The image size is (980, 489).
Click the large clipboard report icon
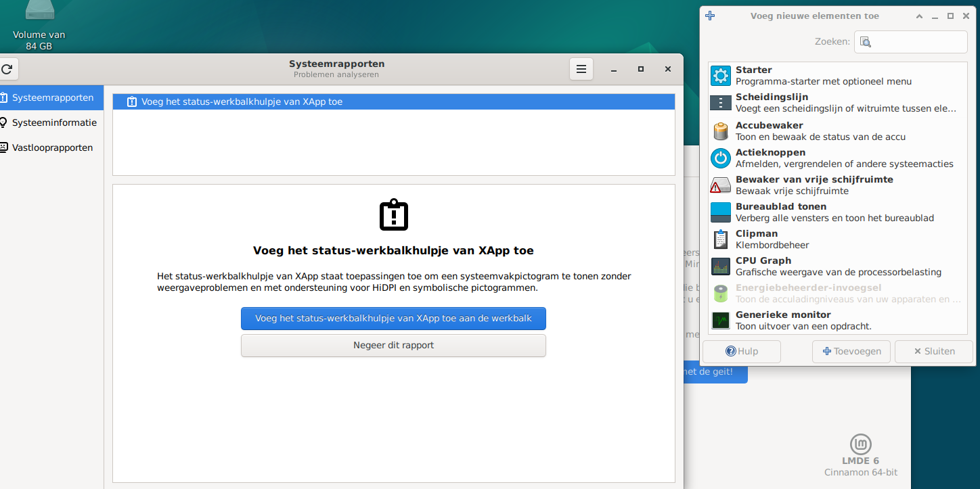[x=394, y=215]
